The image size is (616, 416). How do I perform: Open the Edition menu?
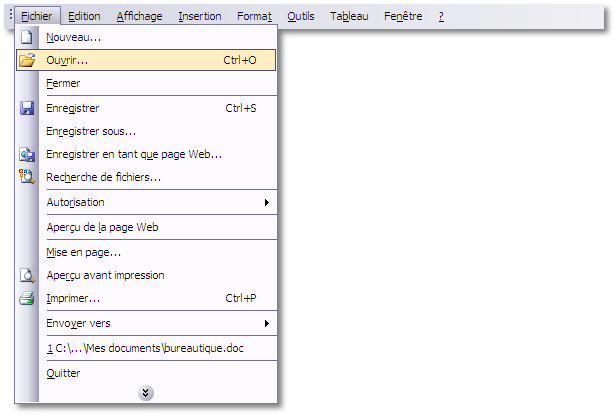[x=84, y=16]
